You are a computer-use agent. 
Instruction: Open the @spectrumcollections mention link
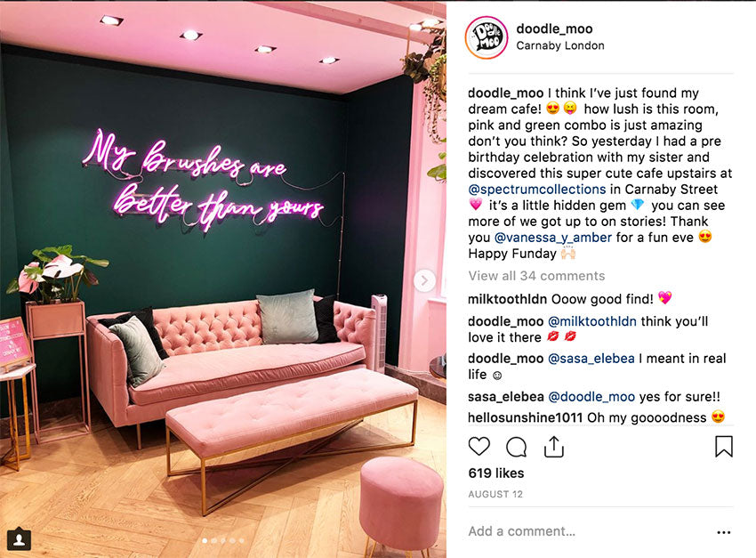click(536, 189)
